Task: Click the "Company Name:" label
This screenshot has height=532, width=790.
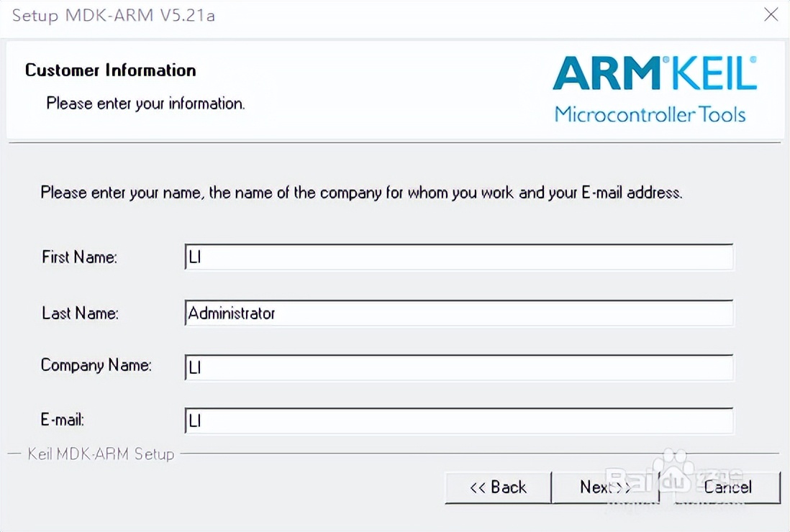Action: tap(96, 365)
